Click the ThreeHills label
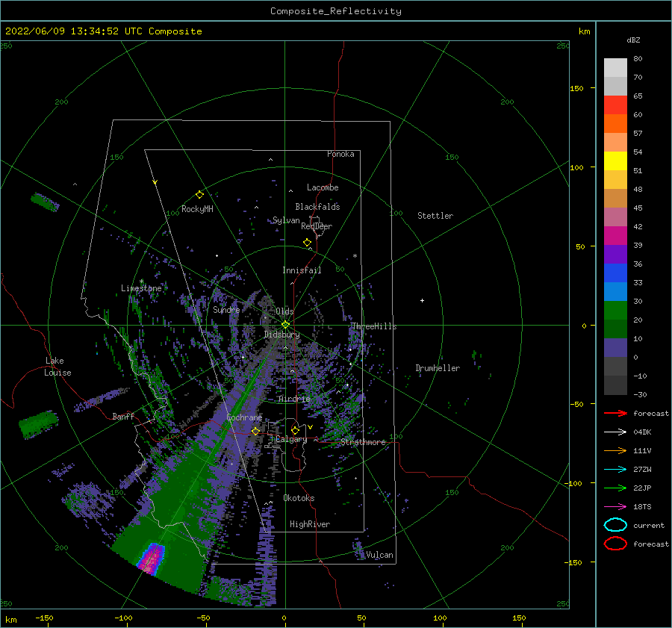Viewport: 672px width, 628px height. [375, 326]
